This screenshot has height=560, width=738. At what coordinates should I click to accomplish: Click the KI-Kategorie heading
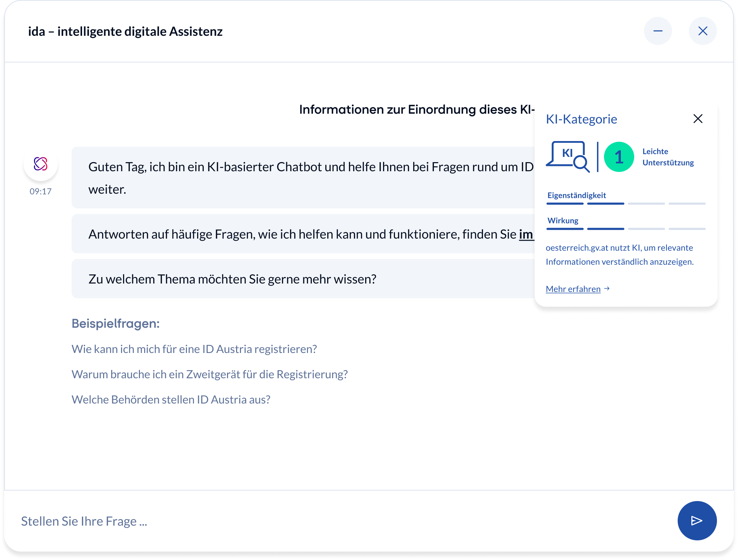click(x=582, y=119)
